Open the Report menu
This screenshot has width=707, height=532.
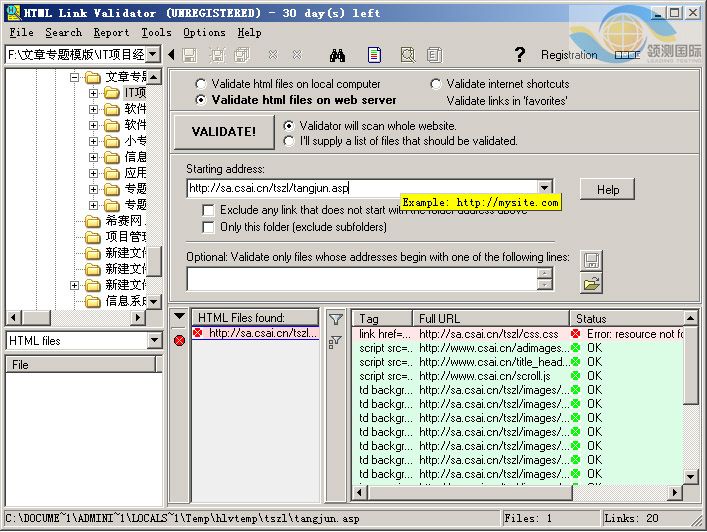pyautogui.click(x=111, y=32)
